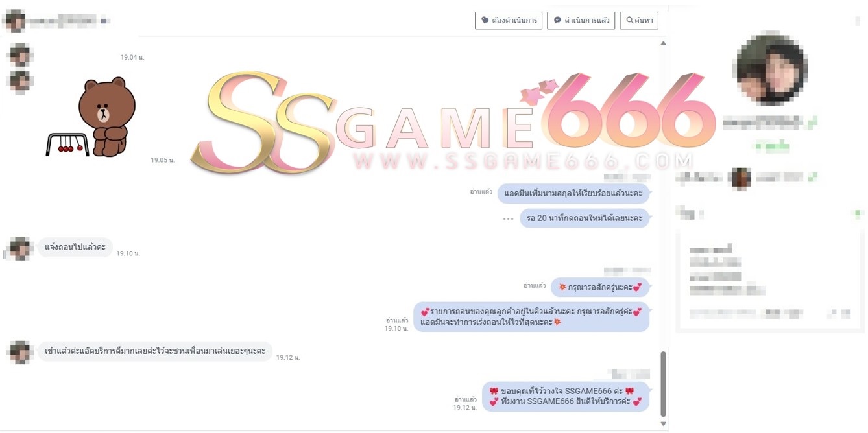
Task: Click the customer avatar in chat header
Action: click(x=15, y=21)
